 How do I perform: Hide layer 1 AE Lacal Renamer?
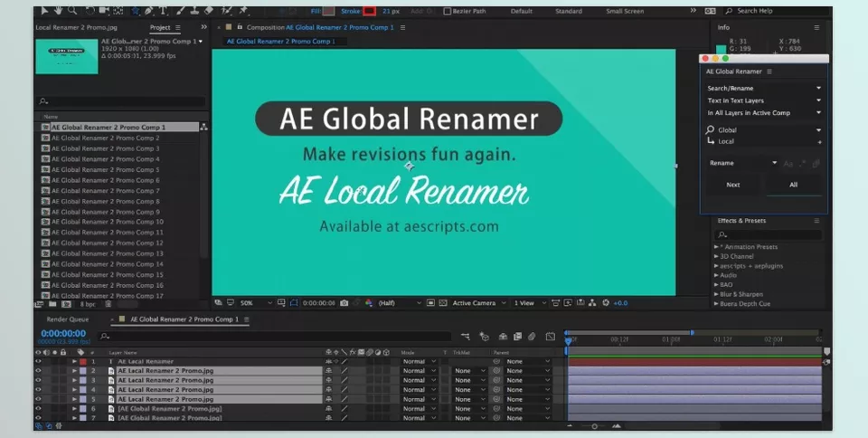38,362
